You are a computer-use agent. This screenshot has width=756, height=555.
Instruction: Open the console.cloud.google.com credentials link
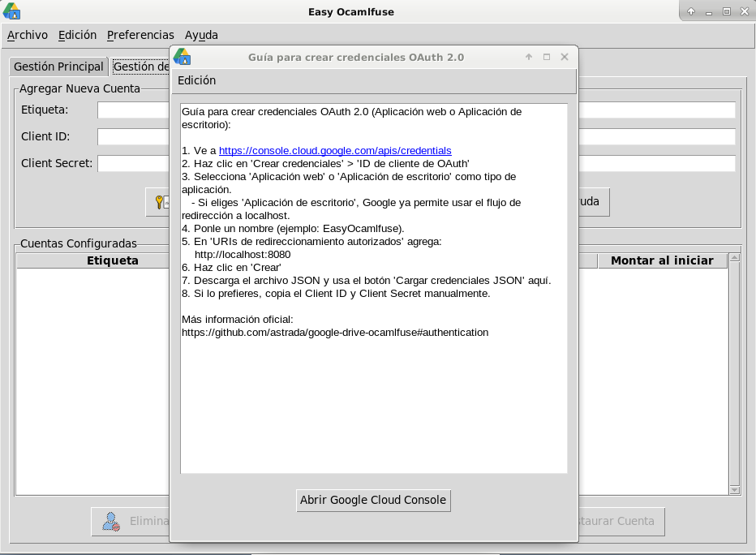[x=335, y=150]
